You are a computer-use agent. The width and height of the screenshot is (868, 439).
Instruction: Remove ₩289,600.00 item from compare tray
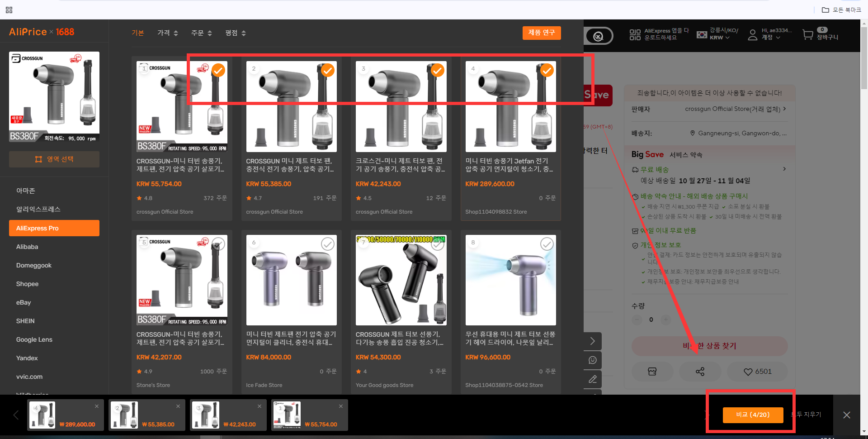pyautogui.click(x=97, y=406)
